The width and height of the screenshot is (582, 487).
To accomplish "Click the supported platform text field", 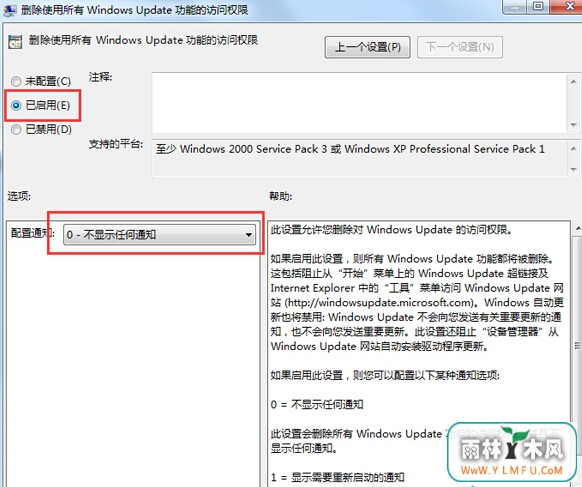I will click(x=360, y=158).
